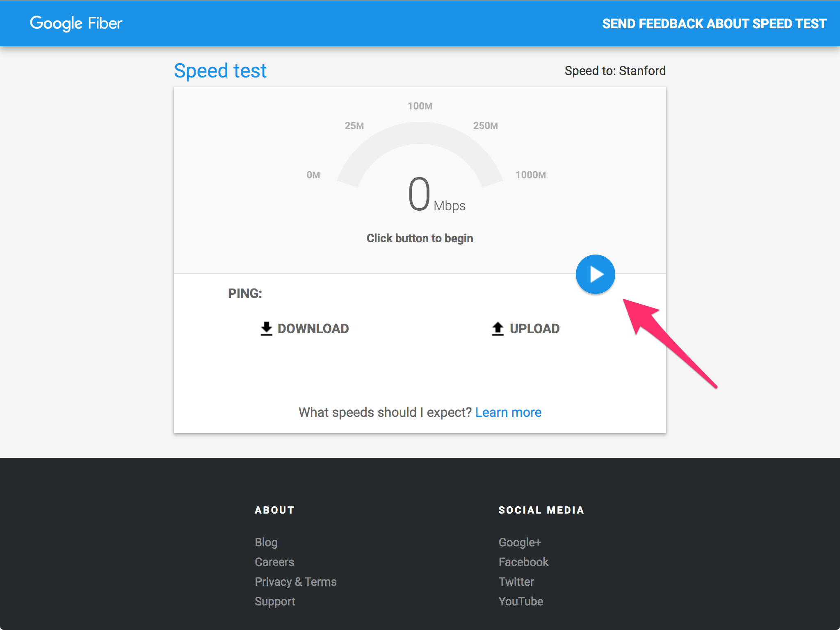Click the Speed to: Stanford label
This screenshot has width=840, height=630.
click(x=615, y=71)
